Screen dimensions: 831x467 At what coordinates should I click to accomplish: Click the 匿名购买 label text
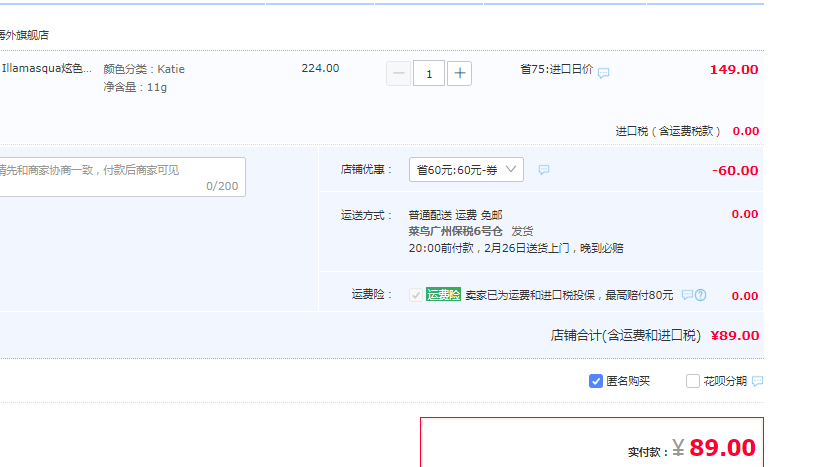click(x=628, y=381)
